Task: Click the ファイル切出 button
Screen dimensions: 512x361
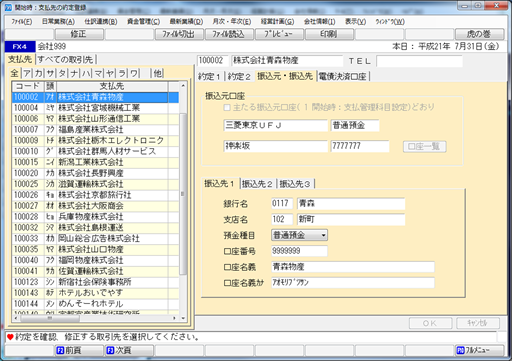Action: tap(179, 34)
